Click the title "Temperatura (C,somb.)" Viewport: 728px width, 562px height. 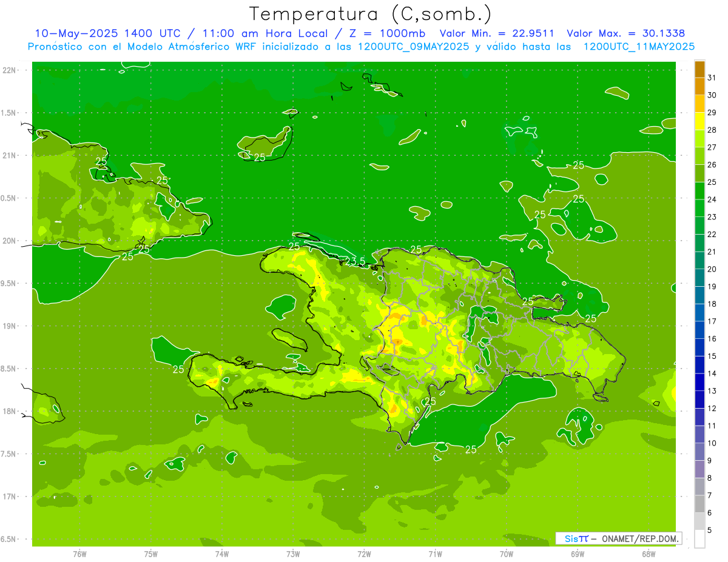pos(370,14)
